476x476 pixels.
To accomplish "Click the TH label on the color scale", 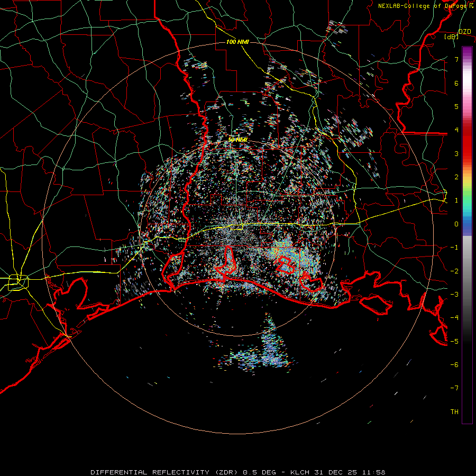I will pos(454,411).
